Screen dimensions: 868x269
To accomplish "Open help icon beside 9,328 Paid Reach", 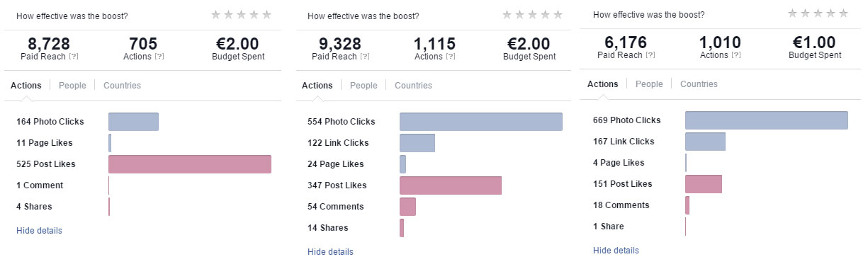I will (x=366, y=57).
